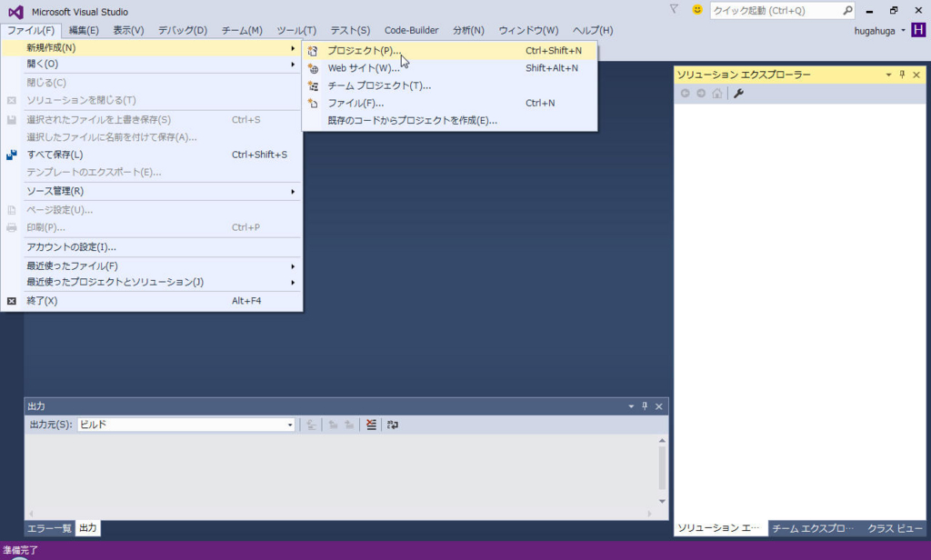Switch to the エラー一覧 tab

[49, 528]
